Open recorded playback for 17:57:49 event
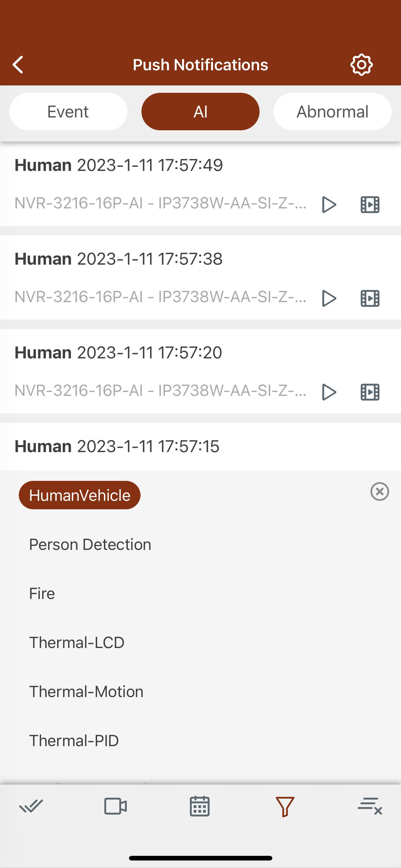The width and height of the screenshot is (401, 868). 370,205
